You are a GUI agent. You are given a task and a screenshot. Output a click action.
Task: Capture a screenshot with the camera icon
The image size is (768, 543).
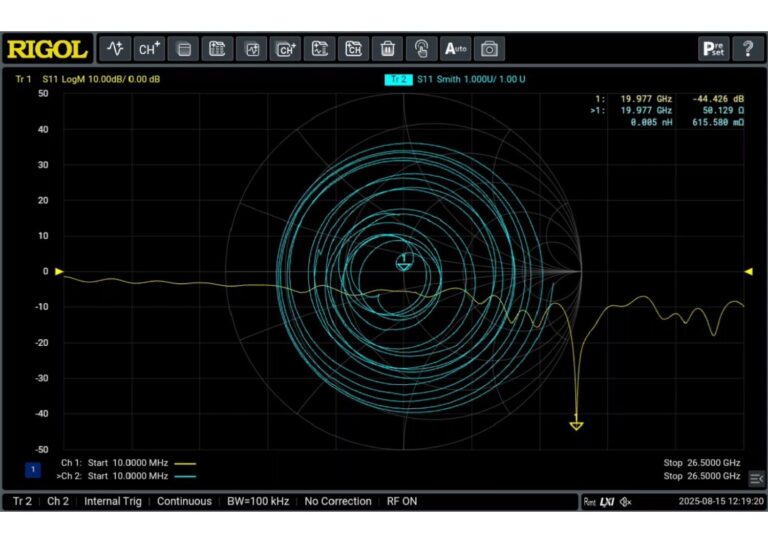pyautogui.click(x=489, y=49)
